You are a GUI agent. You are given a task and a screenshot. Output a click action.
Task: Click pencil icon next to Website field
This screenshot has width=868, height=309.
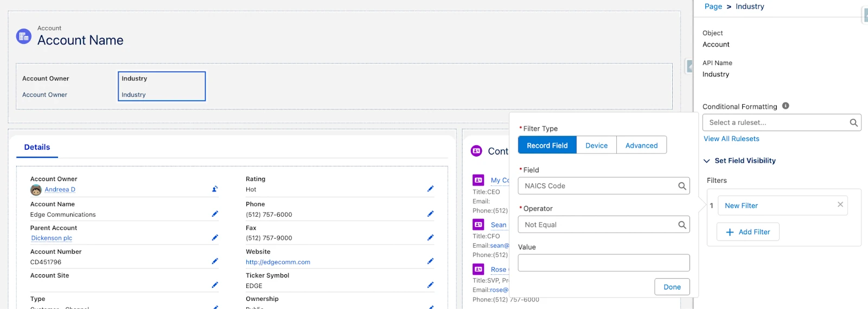430,261
